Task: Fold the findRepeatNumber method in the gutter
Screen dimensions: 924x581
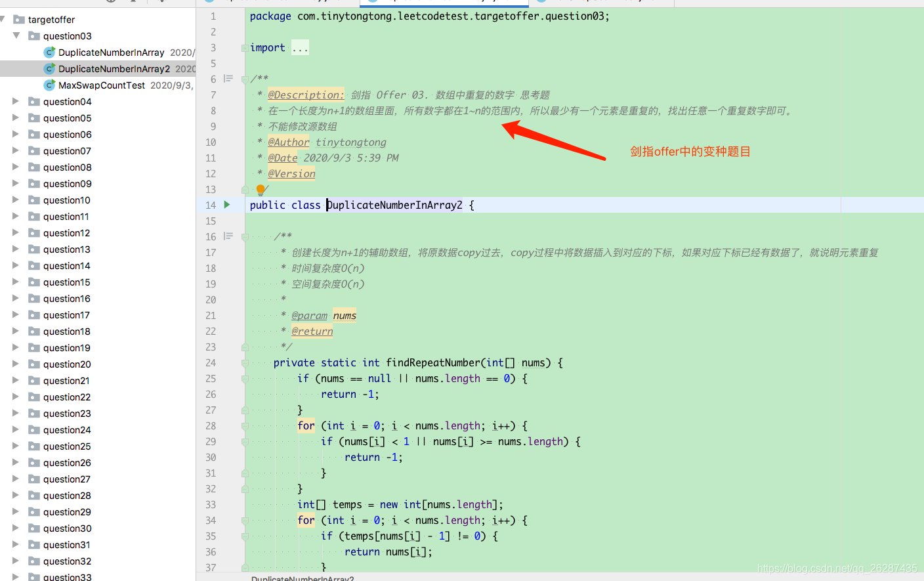Action: [245, 363]
